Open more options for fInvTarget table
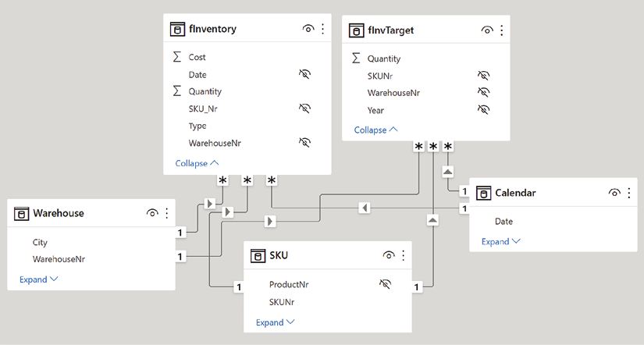This screenshot has height=345, width=644. [x=501, y=30]
